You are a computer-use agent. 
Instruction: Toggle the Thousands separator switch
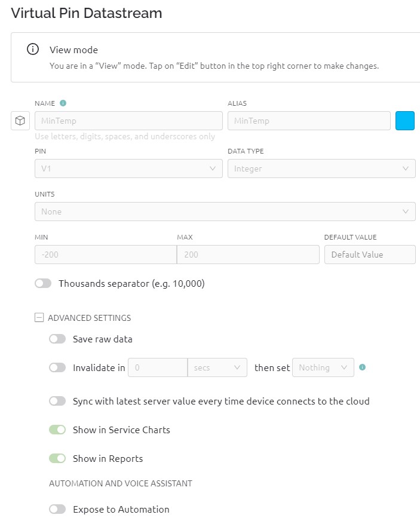(43, 284)
